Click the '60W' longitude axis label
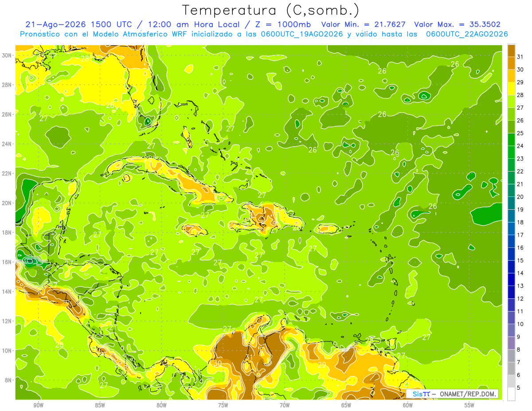Viewport: 532px width, 411px height. (408, 405)
